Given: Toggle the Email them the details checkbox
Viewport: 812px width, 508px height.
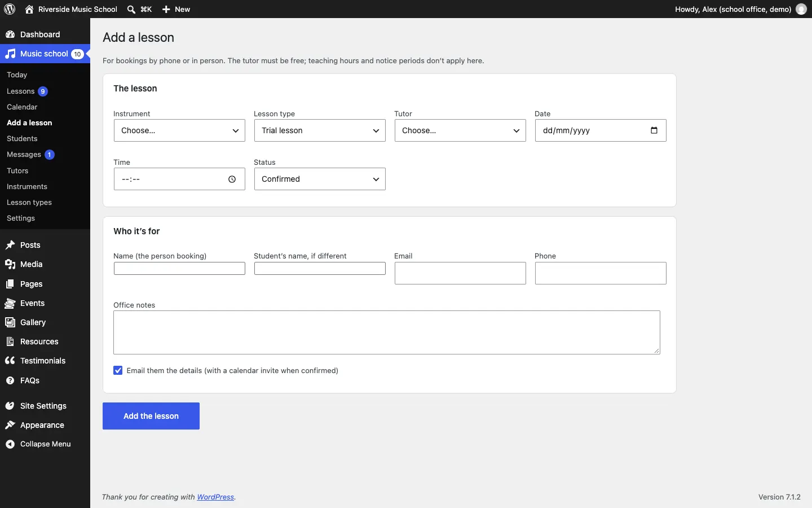Looking at the screenshot, I should point(118,371).
